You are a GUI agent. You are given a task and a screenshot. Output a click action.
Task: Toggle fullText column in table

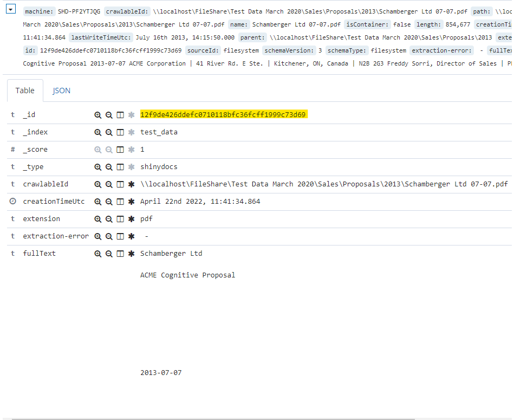(x=120, y=254)
